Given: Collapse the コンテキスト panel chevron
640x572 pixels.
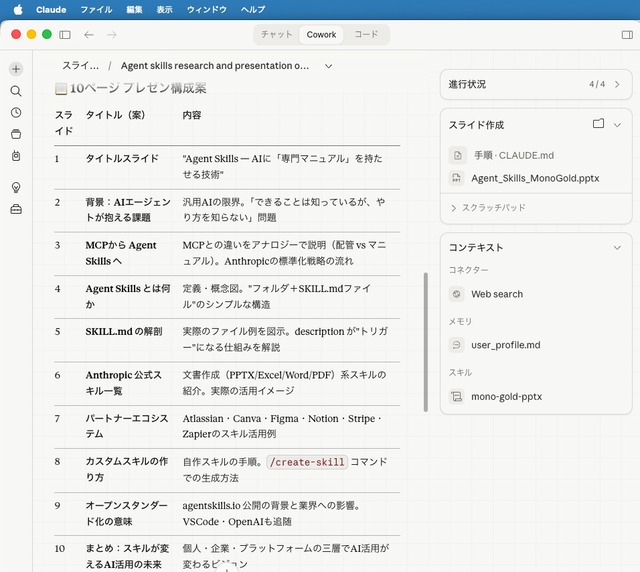Looking at the screenshot, I should [617, 247].
